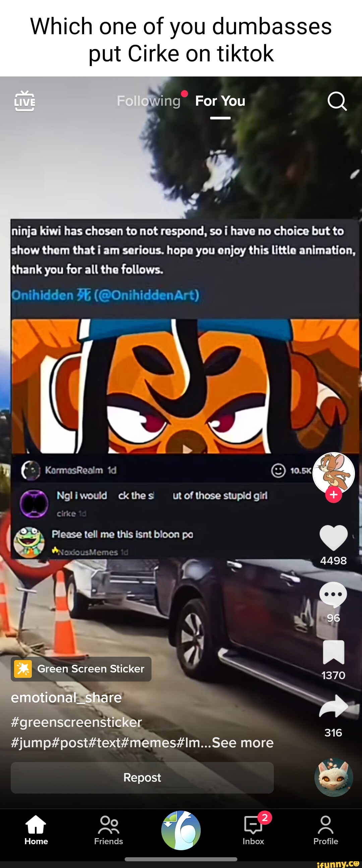Expand caption with See more

coord(242,742)
